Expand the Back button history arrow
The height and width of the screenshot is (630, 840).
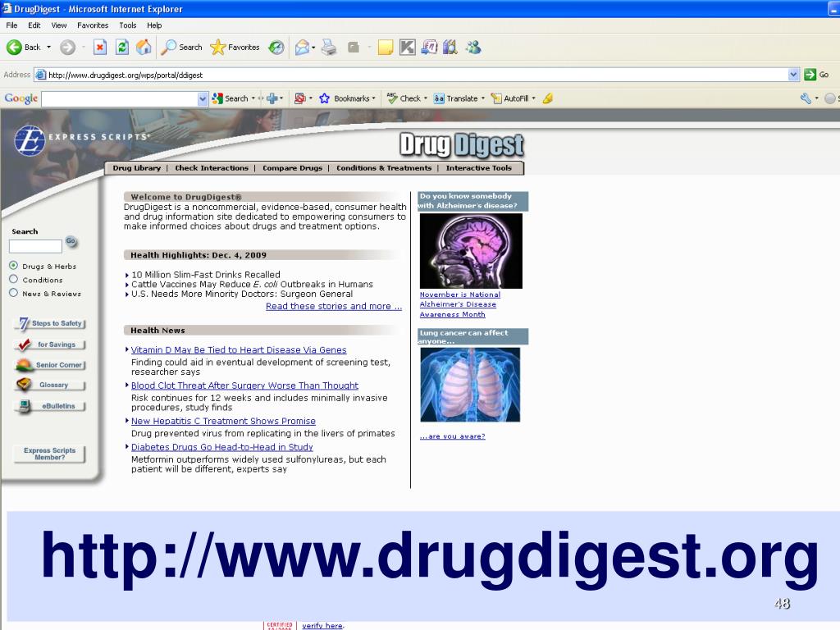(x=48, y=47)
